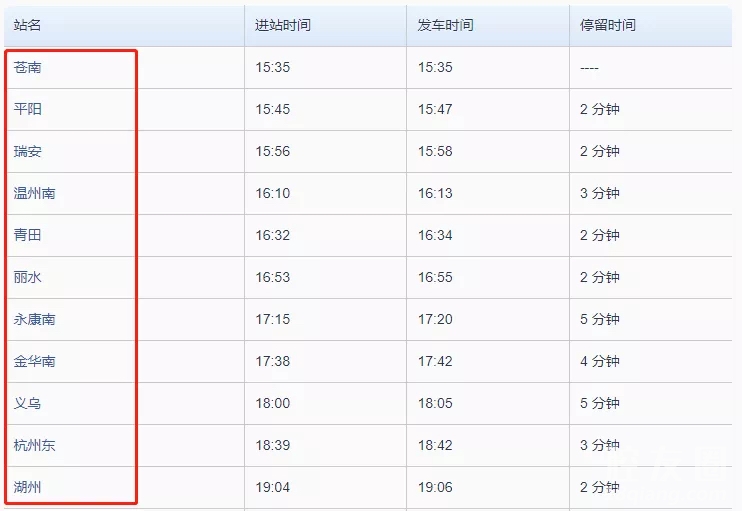
Task: Click on 义乌 station
Action: coord(28,403)
